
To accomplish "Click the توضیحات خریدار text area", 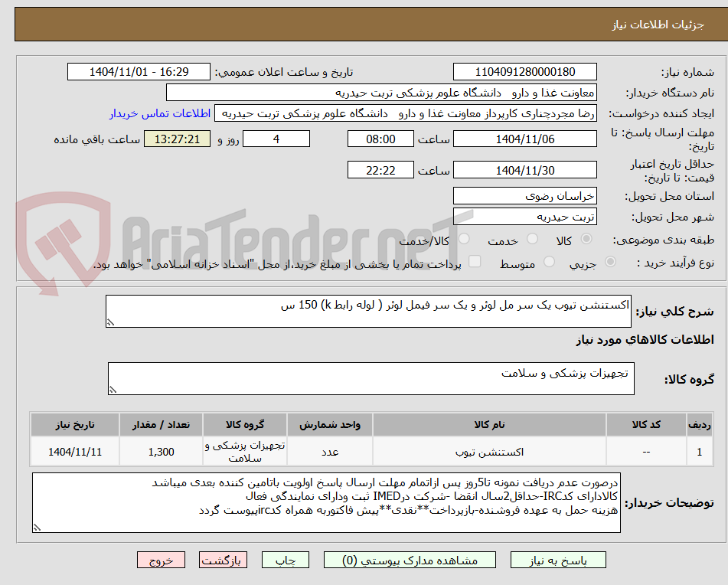I will [326, 503].
